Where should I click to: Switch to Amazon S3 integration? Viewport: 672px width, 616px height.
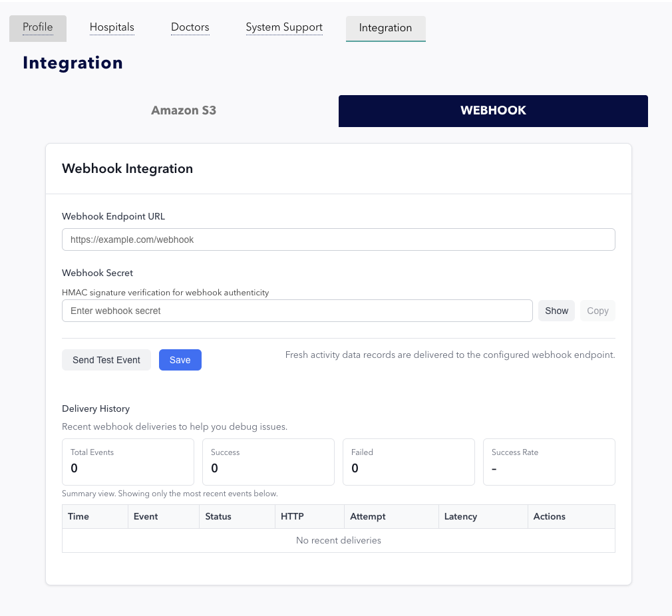184,110
